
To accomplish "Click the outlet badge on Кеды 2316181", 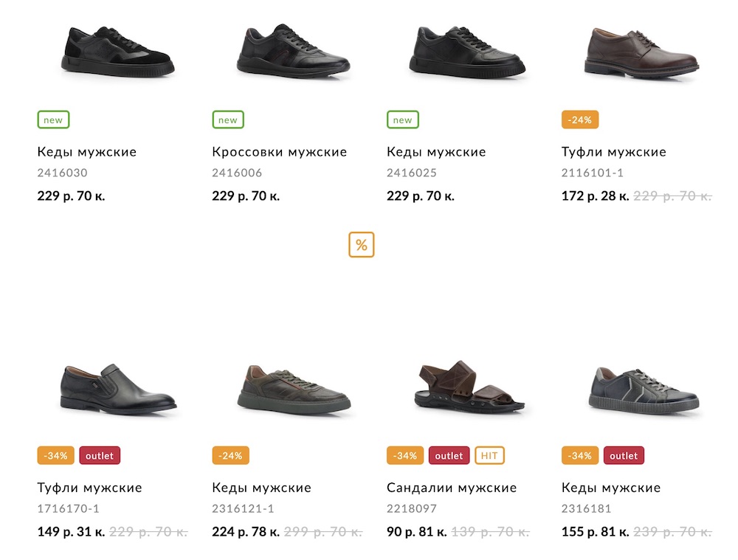I will click(624, 455).
